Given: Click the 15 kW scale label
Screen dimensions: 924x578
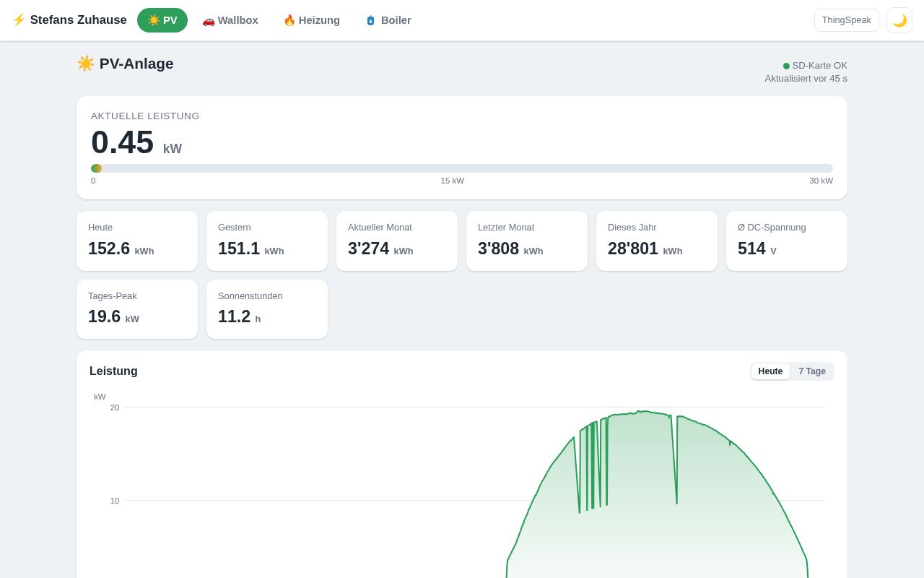Looking at the screenshot, I should click(453, 181).
